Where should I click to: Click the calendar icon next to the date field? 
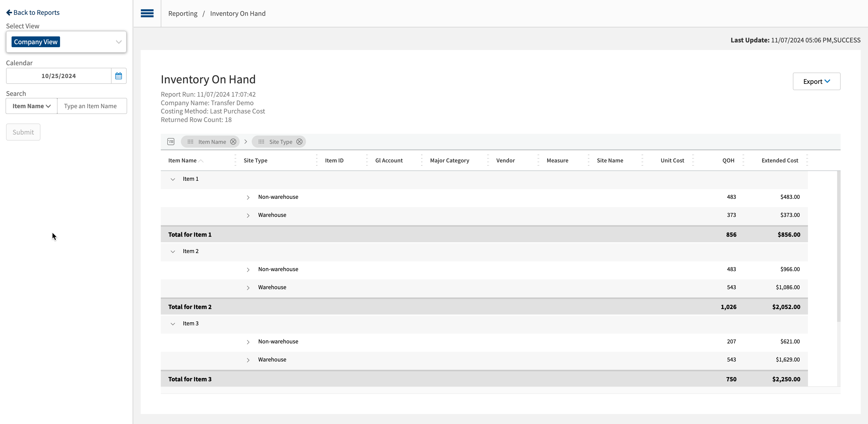coord(118,76)
